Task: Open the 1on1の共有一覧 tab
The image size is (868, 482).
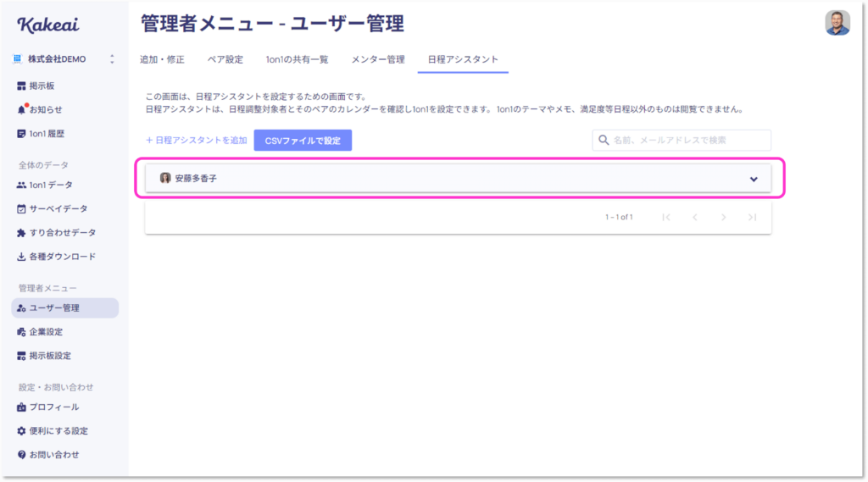Action: click(x=297, y=59)
